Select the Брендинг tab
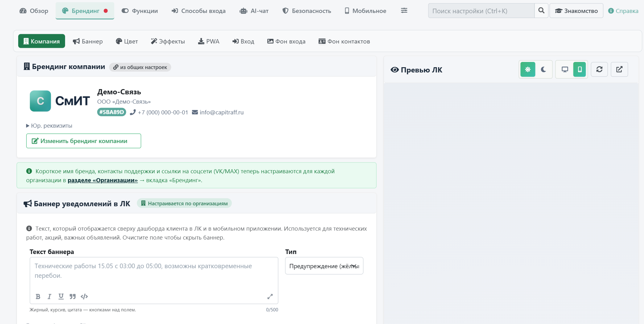The image size is (644, 324). pos(85,11)
